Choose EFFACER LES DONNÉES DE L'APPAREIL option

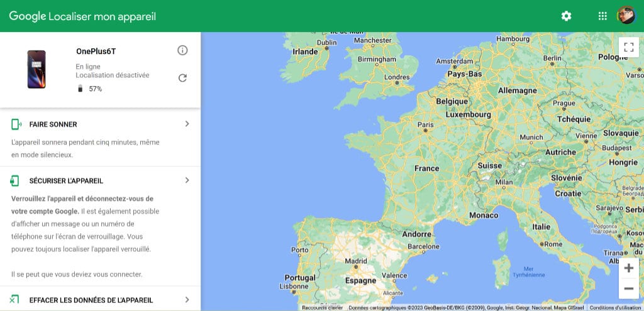pos(91,300)
